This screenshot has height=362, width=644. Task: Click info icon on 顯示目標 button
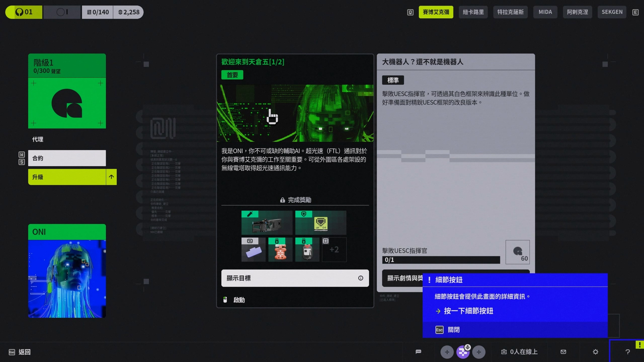pos(360,278)
